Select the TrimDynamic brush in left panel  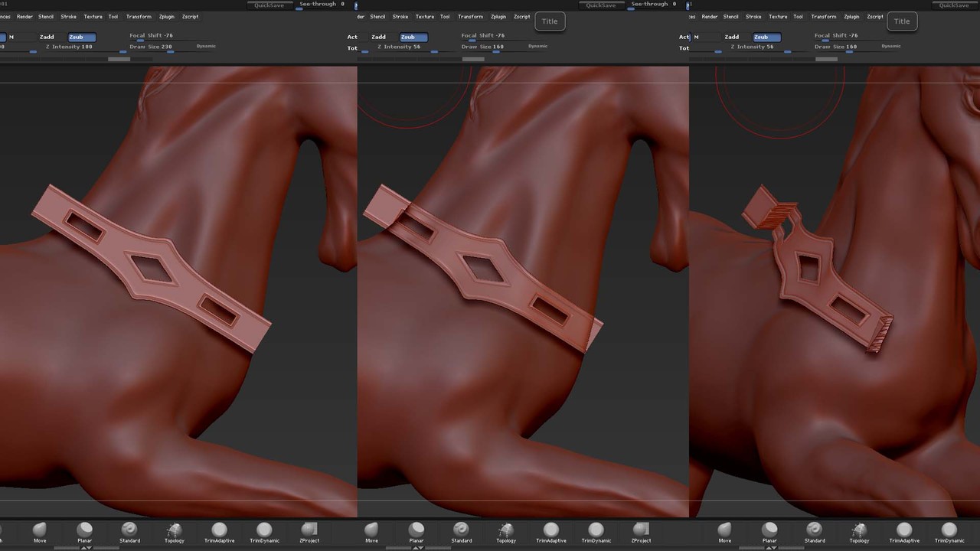(x=264, y=532)
